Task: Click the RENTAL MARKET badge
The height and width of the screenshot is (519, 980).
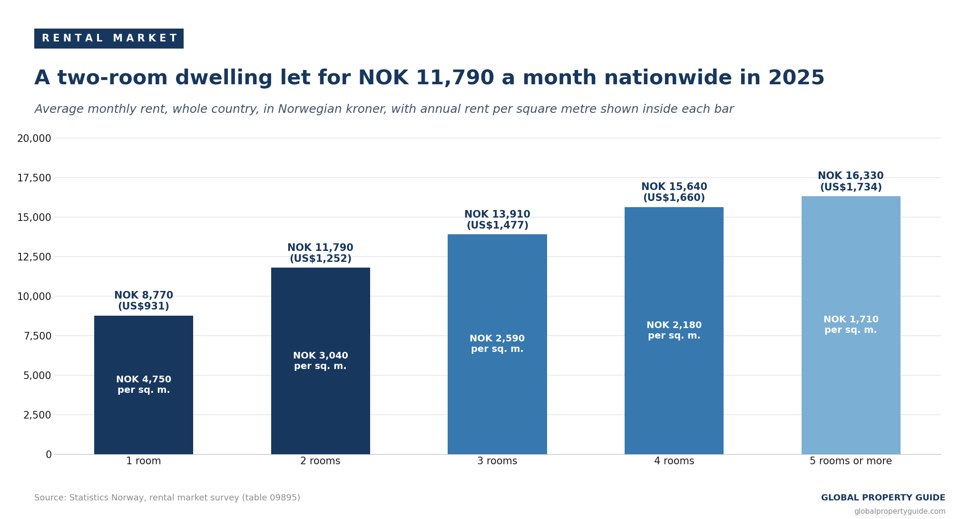Action: [x=109, y=39]
